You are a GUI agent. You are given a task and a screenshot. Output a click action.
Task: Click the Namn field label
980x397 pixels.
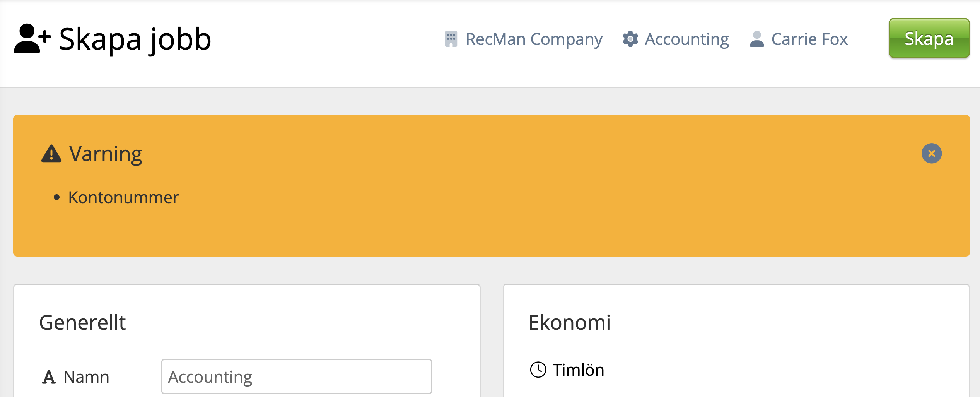[86, 377]
